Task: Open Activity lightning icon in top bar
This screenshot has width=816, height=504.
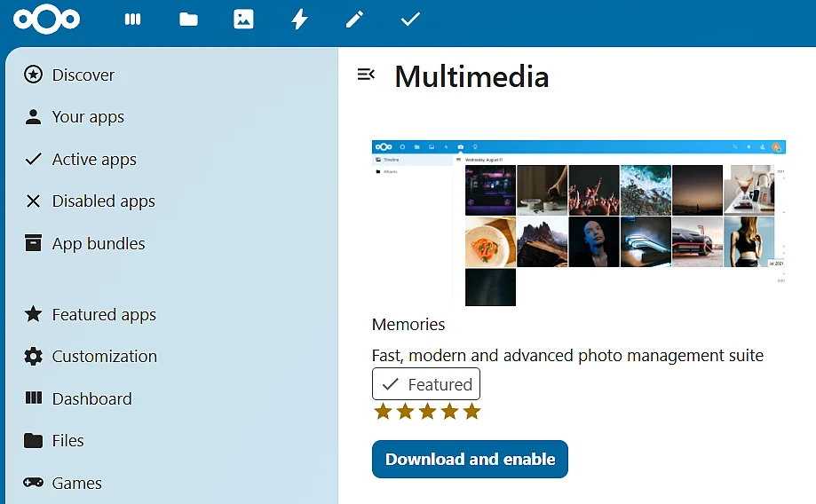Action: [299, 20]
